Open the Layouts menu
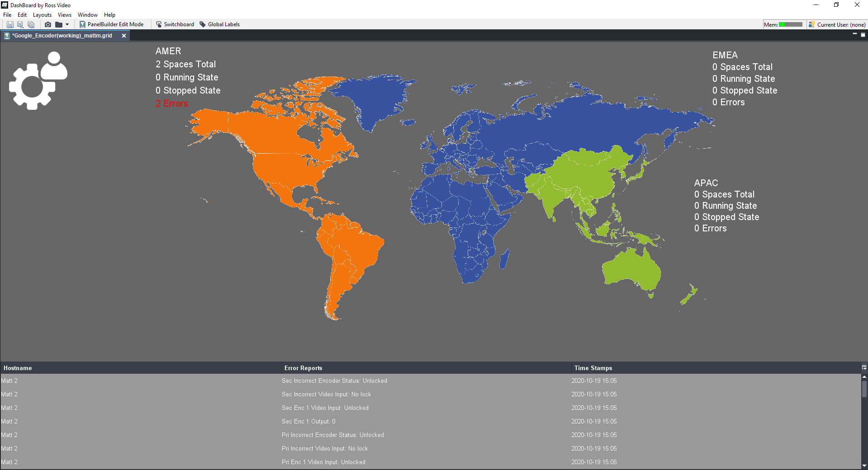Image resolution: width=868 pixels, height=470 pixels. (42, 15)
